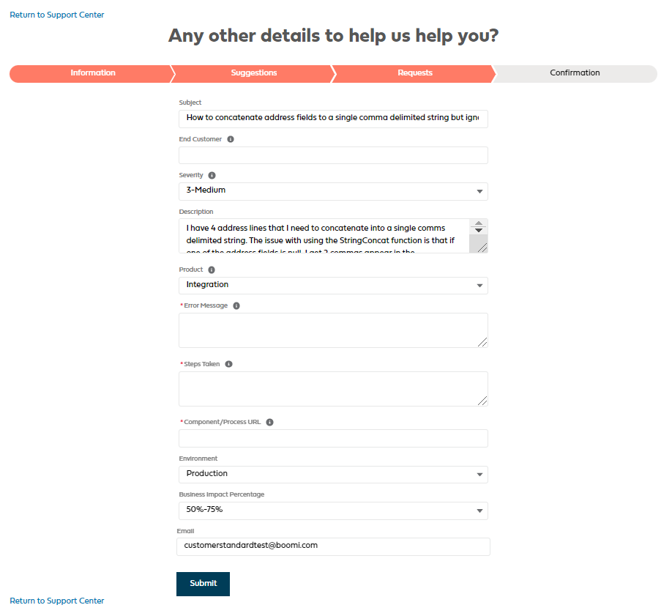
Task: Click the Error Message info icon
Action: 236,306
